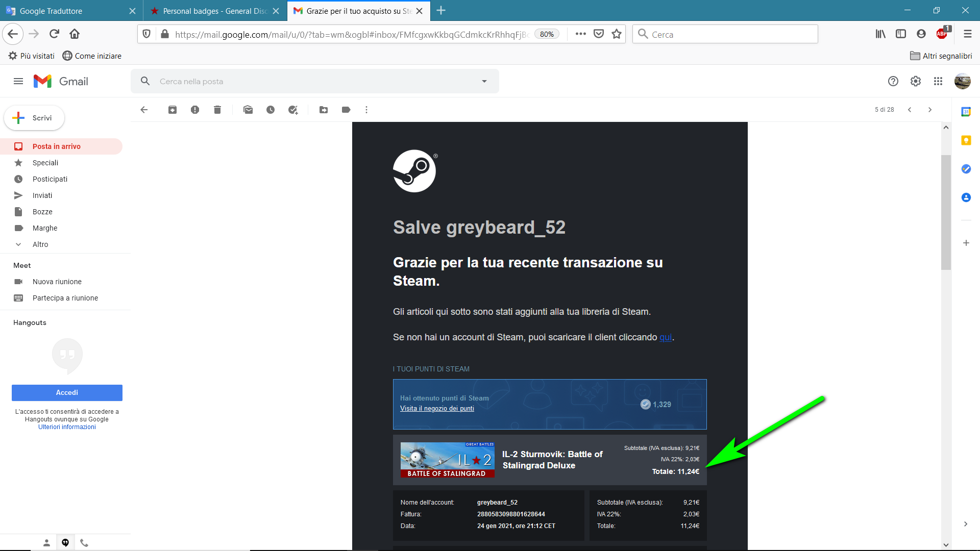Viewport: 980px width, 551px height.
Task: Toggle the Firefox sidebar view button
Action: pos(901,34)
